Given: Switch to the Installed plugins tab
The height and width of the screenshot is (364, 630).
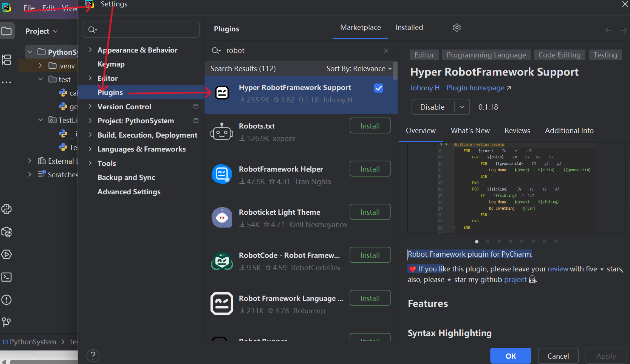Looking at the screenshot, I should (x=409, y=27).
